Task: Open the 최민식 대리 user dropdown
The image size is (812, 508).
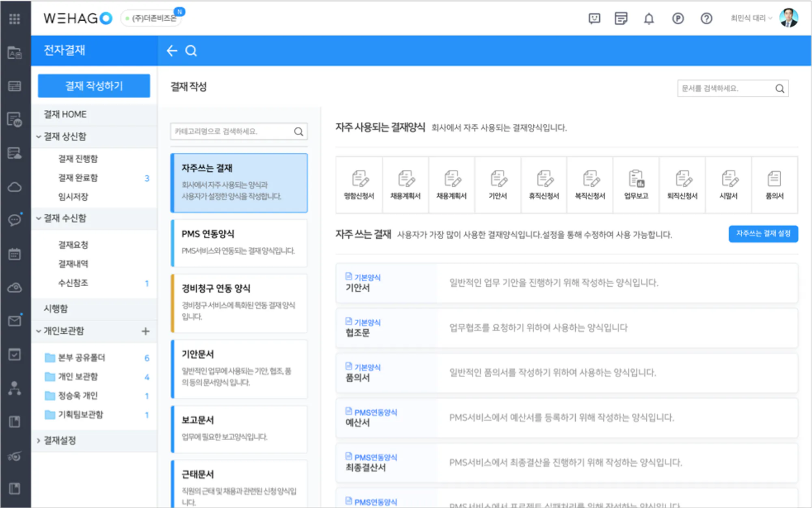Action: point(751,18)
